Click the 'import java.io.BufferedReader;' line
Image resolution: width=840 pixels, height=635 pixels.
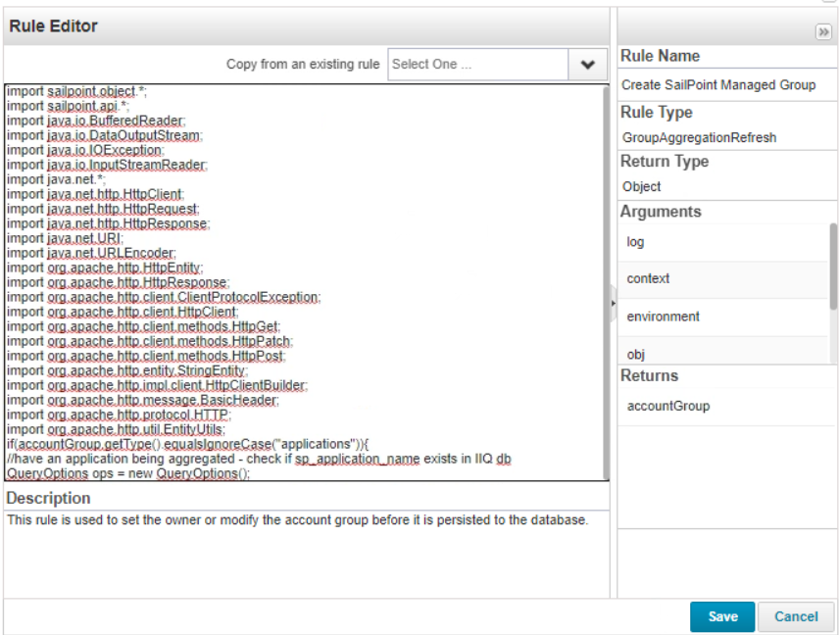[x=96, y=121]
